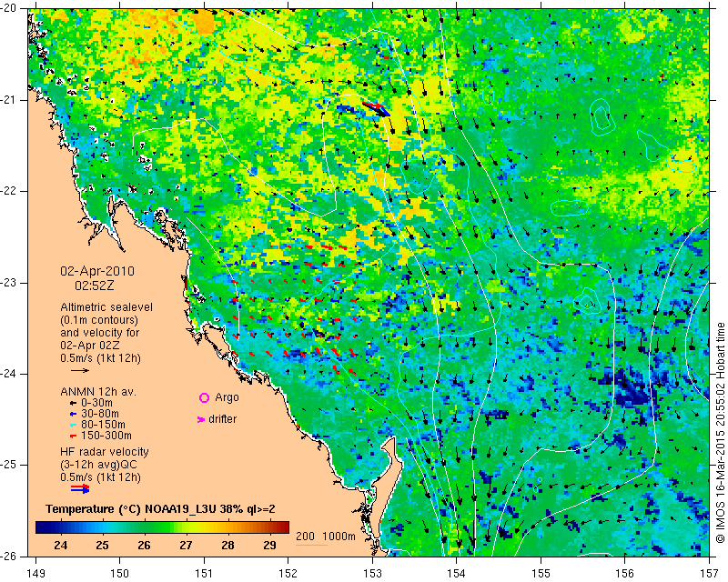Click the altimetric velocity scale arrow

[80, 370]
